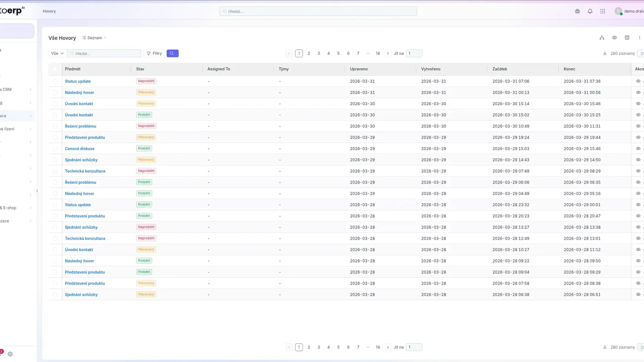Open the first Úvodní kontakt link

(x=79, y=104)
